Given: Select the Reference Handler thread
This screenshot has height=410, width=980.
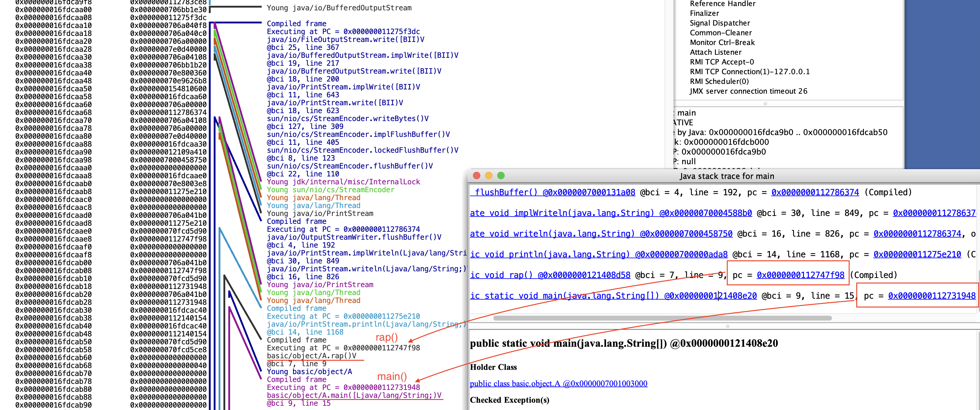Looking at the screenshot, I should tap(723, 4).
